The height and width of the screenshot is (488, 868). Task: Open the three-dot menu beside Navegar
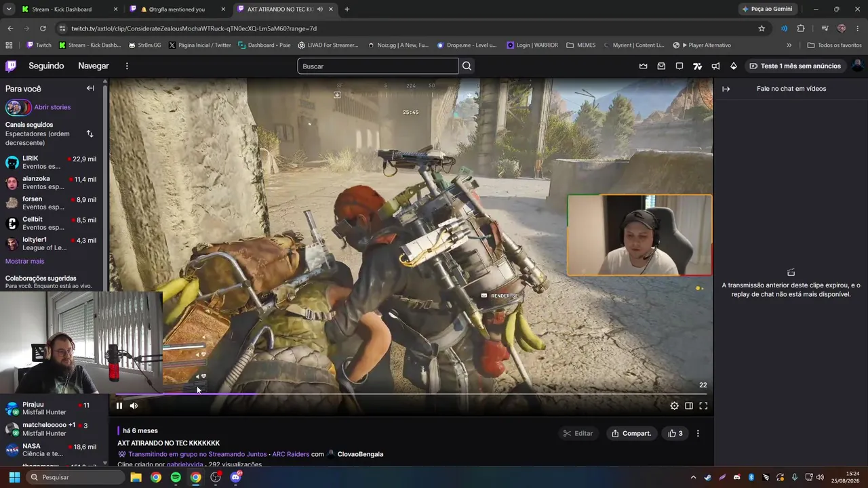(127, 66)
